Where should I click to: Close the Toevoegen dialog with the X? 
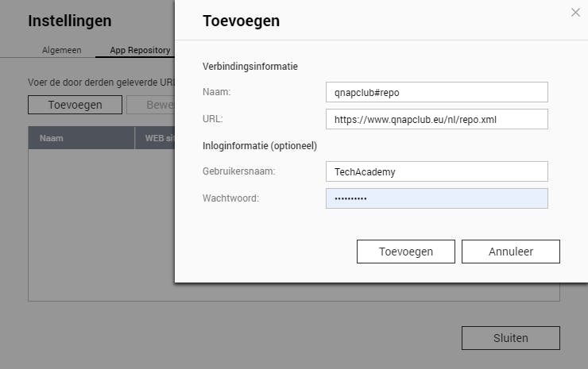(x=576, y=13)
